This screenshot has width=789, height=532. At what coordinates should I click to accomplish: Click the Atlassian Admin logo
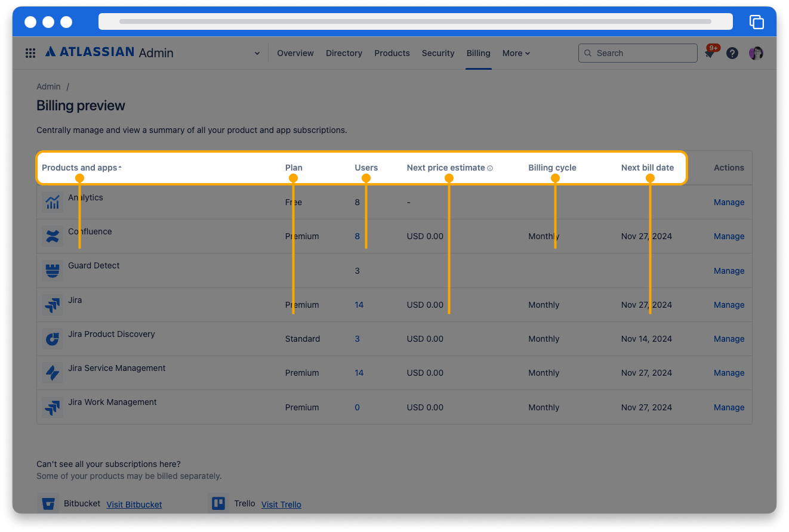pyautogui.click(x=109, y=52)
